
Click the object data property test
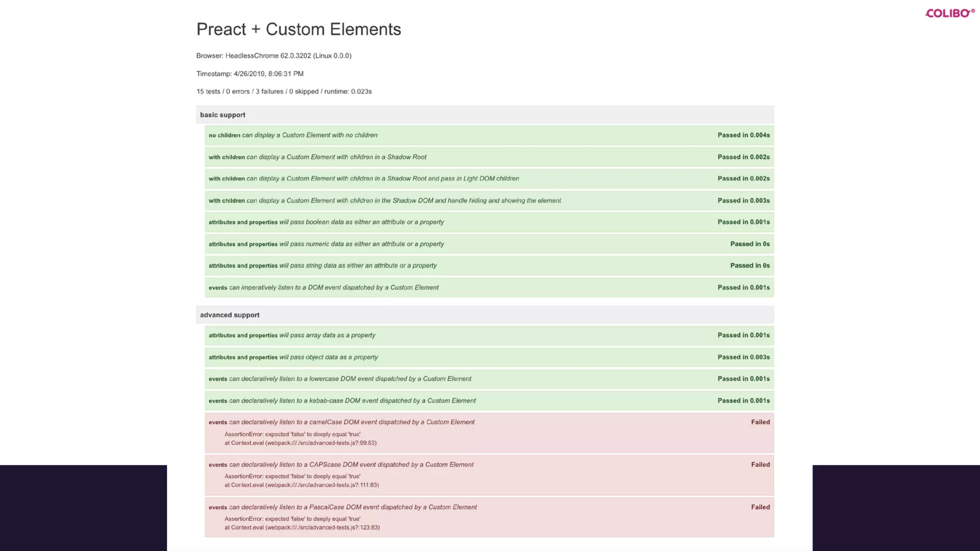click(x=489, y=357)
